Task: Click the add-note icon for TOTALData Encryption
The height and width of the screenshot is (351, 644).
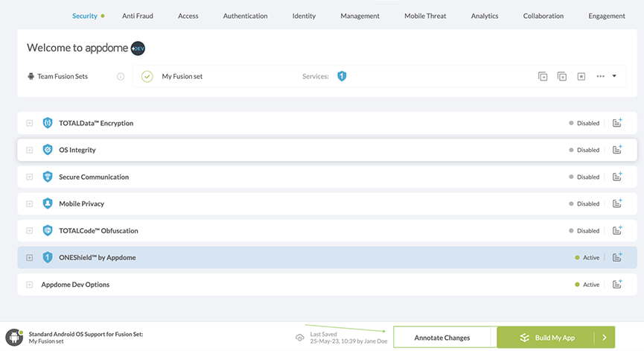Action: pyautogui.click(x=617, y=123)
